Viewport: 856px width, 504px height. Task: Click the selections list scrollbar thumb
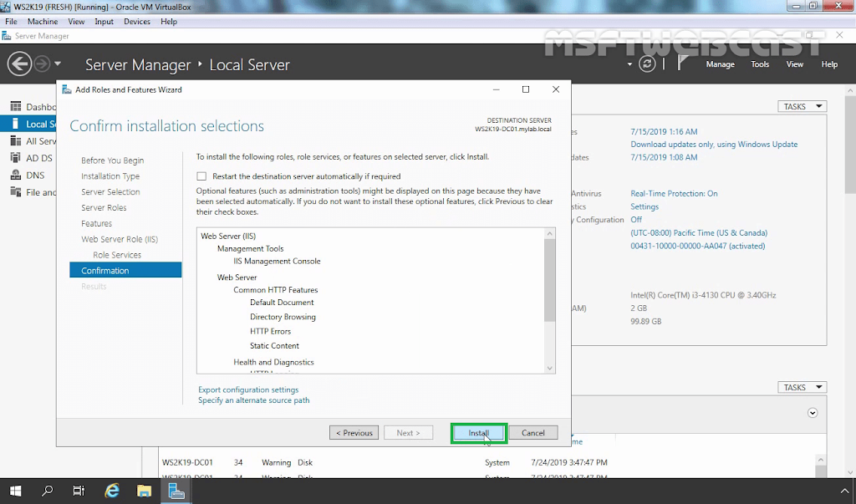pos(550,280)
